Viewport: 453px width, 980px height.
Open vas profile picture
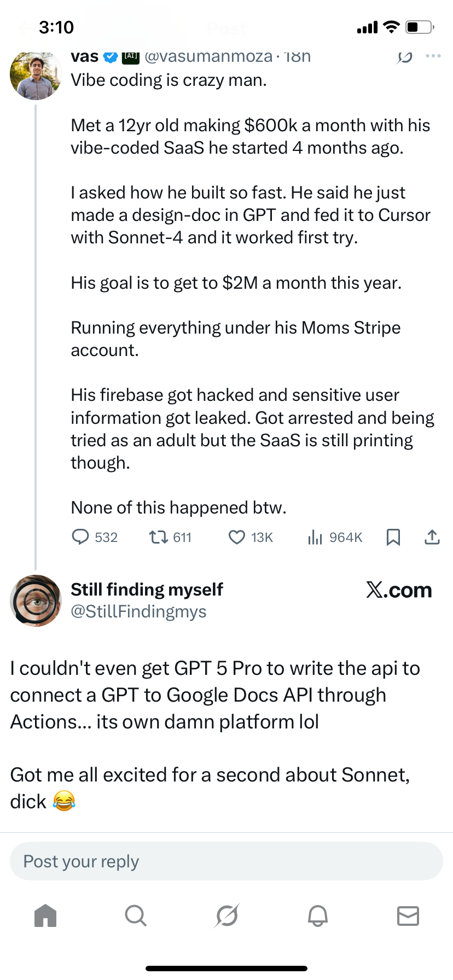coord(36,75)
